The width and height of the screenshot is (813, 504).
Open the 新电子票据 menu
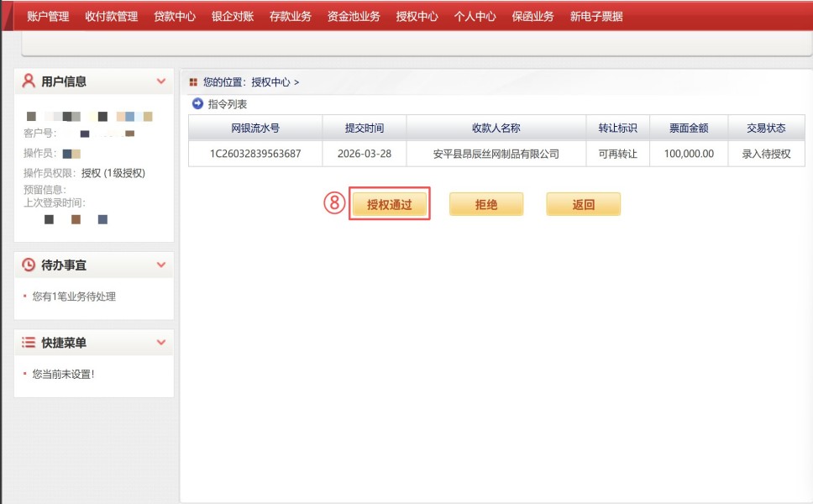pos(596,16)
